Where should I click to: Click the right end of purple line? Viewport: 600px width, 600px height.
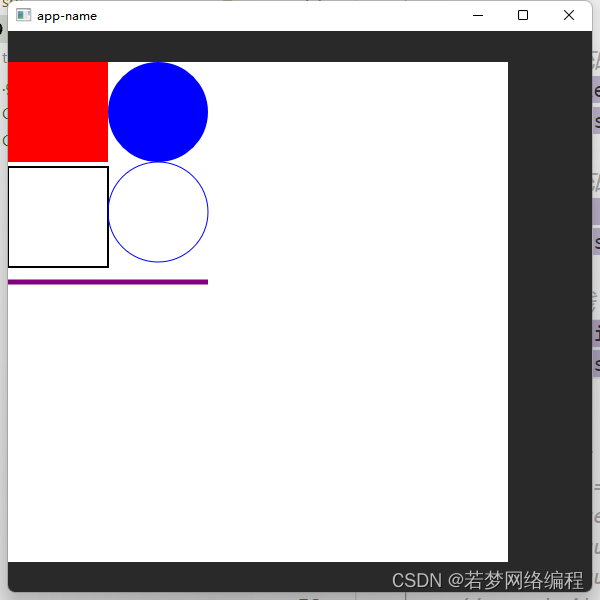[x=206, y=282]
